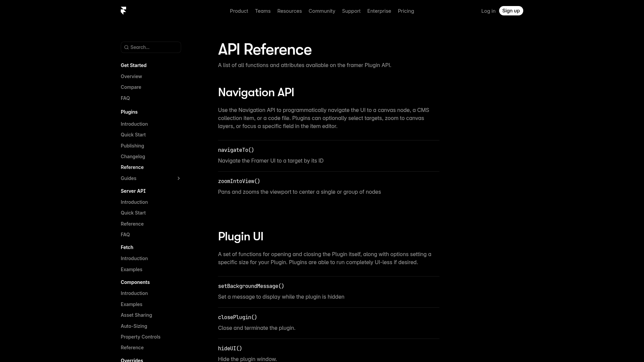This screenshot has width=644, height=362.
Task: Open FAQ under Server API
Action: pos(125,235)
